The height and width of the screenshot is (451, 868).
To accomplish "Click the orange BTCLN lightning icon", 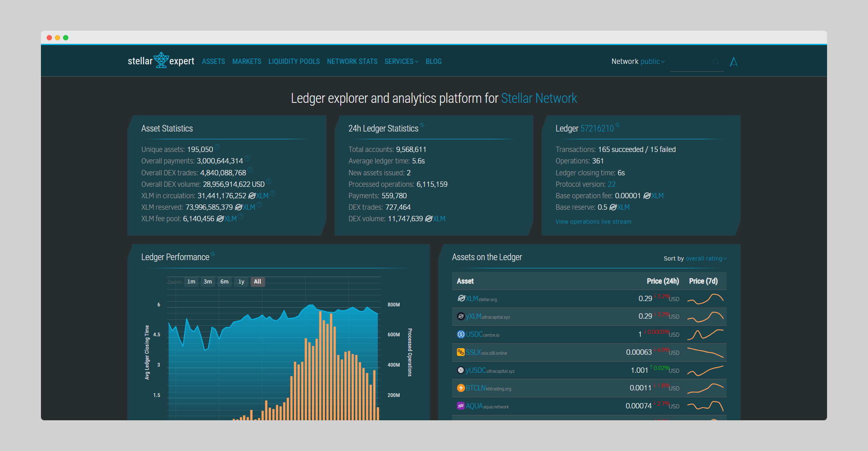I will pos(461,388).
